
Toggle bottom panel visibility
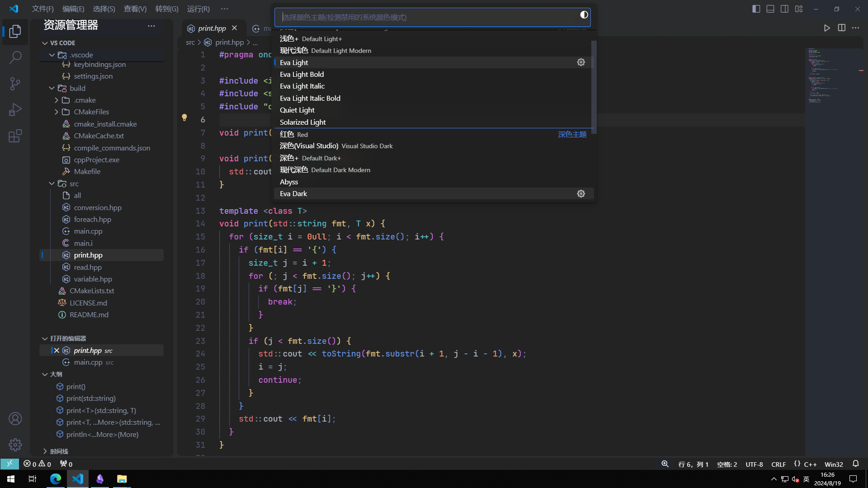[770, 9]
